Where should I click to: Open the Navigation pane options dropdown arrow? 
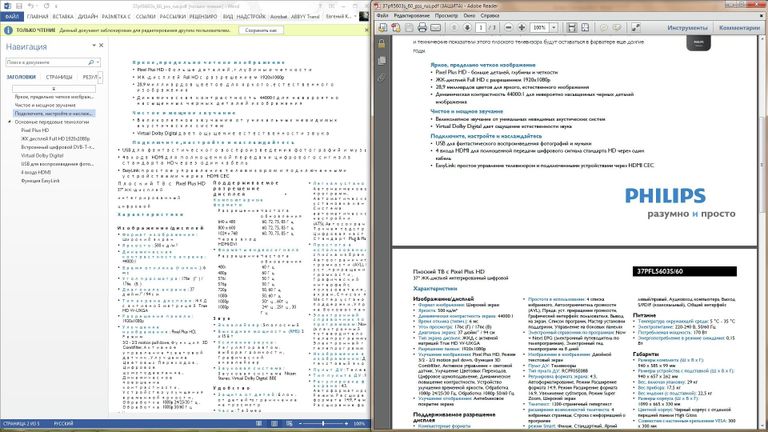click(94, 45)
